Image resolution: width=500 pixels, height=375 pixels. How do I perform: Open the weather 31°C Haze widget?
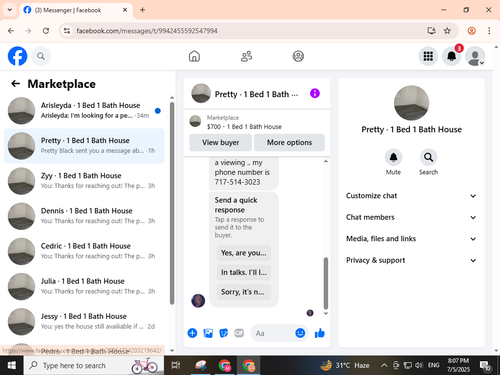click(x=345, y=365)
